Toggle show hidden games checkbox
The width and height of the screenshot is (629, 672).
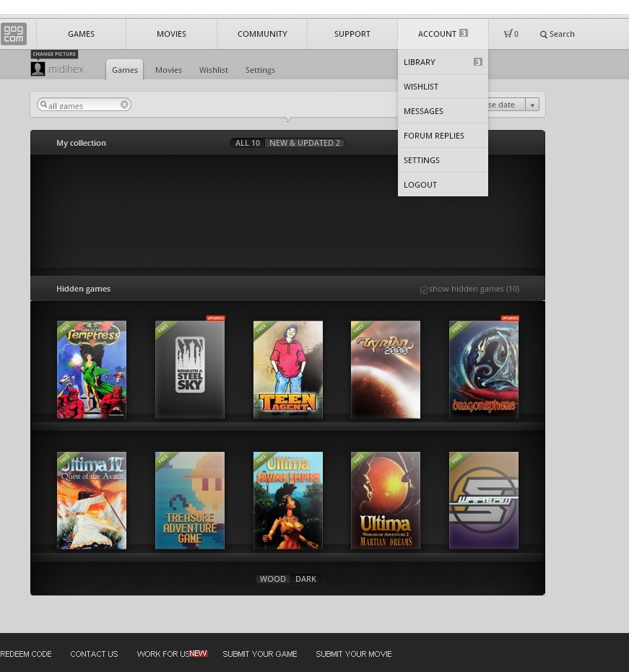tap(424, 290)
